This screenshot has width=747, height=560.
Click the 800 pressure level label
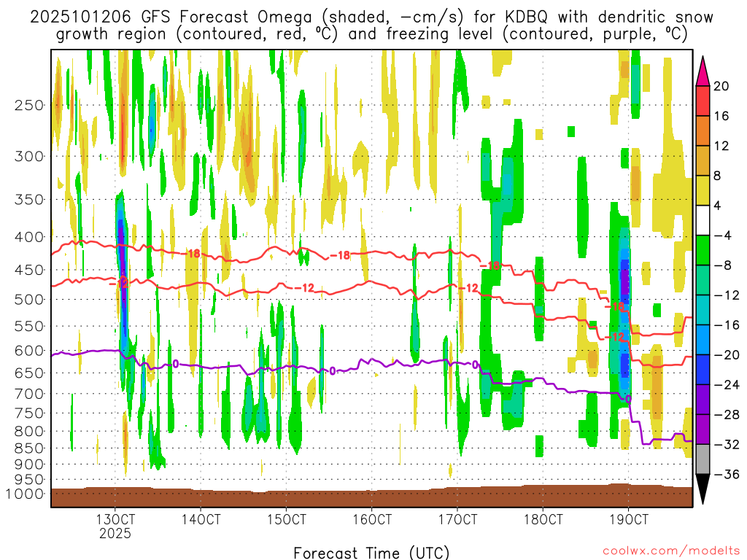(29, 432)
